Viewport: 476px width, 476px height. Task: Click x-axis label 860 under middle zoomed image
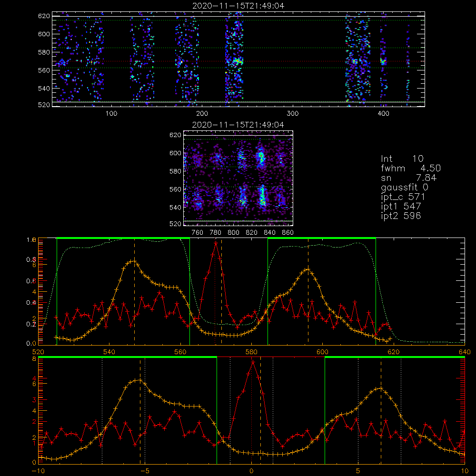(288, 233)
